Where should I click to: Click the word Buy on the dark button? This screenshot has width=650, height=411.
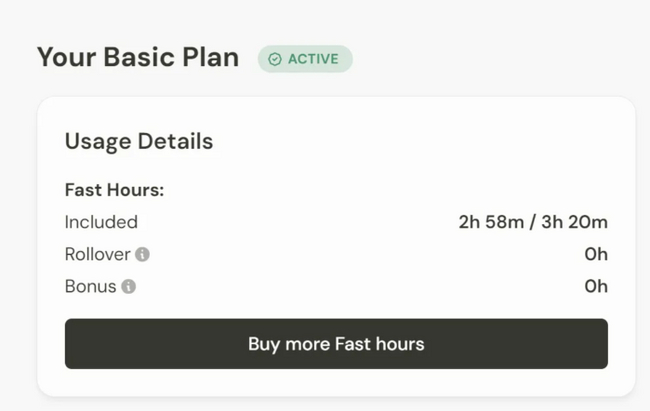coord(264,344)
